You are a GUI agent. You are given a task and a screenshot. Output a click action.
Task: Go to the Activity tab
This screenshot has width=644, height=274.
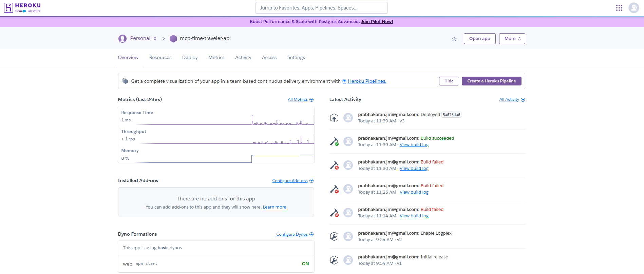(x=243, y=58)
